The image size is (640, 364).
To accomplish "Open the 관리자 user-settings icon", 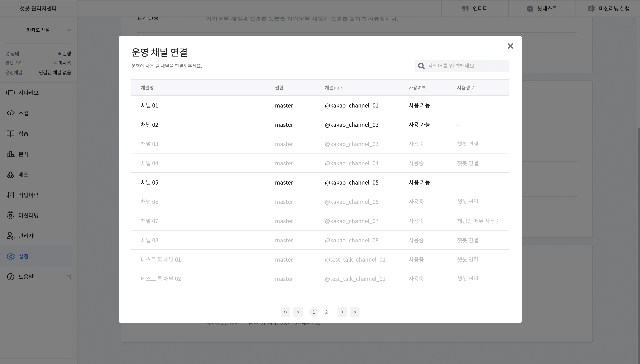I will tap(10, 236).
